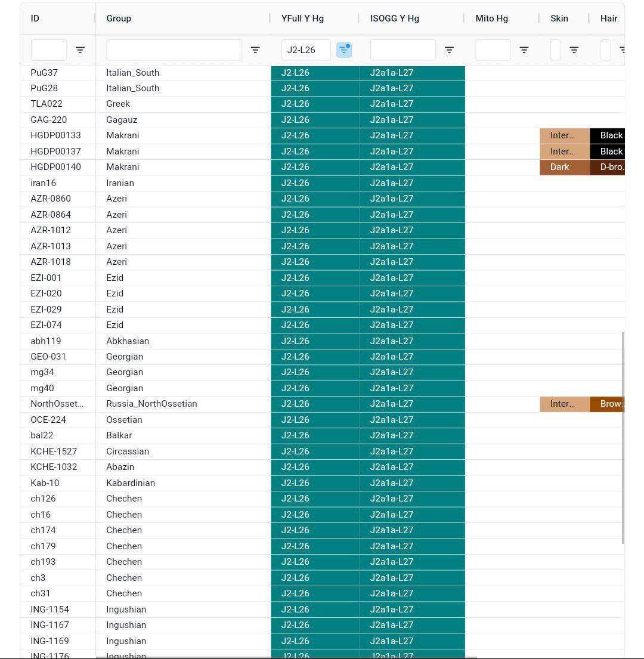Open the ISOGG Y Hg filter menu
Viewport: 644px width, 659px height.
tap(449, 50)
